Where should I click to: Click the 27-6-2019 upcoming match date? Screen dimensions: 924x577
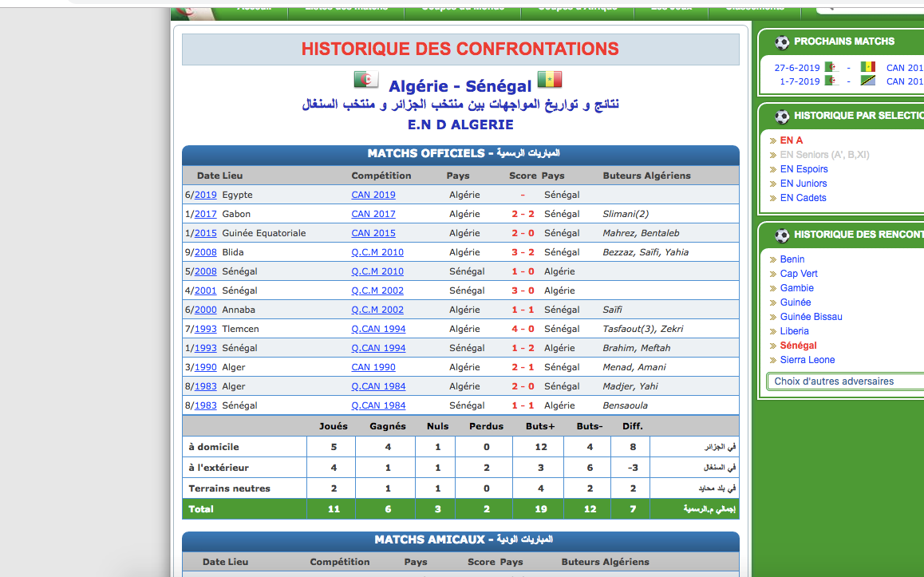[796, 68]
